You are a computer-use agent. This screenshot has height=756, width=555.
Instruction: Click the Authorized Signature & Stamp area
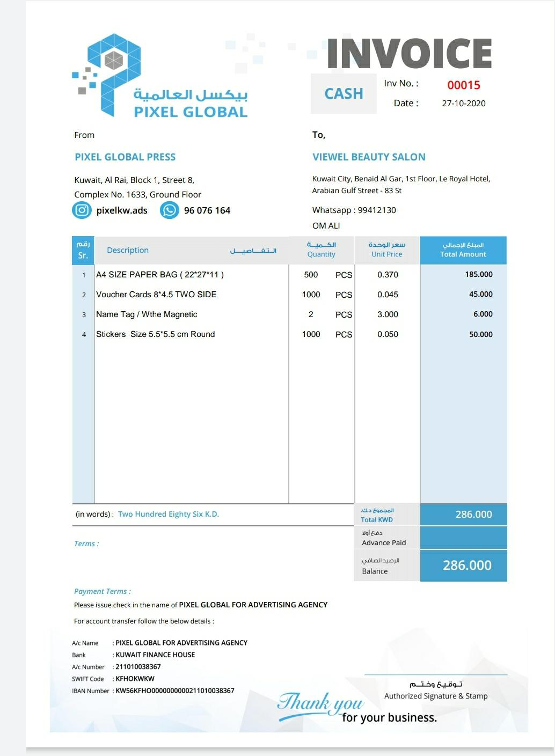click(436, 696)
